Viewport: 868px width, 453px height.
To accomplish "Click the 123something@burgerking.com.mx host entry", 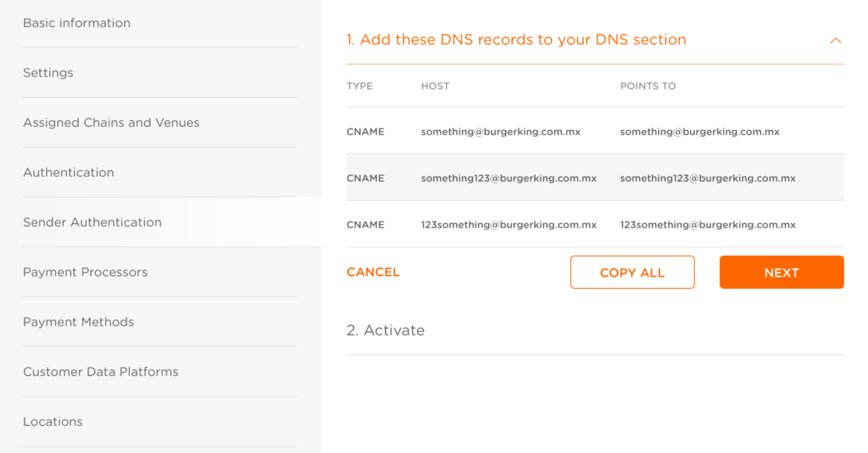I will click(509, 225).
